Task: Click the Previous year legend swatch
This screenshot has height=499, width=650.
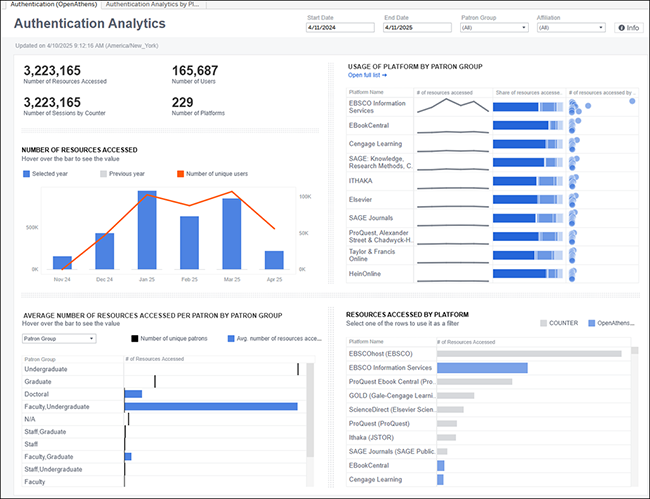Action: point(104,174)
